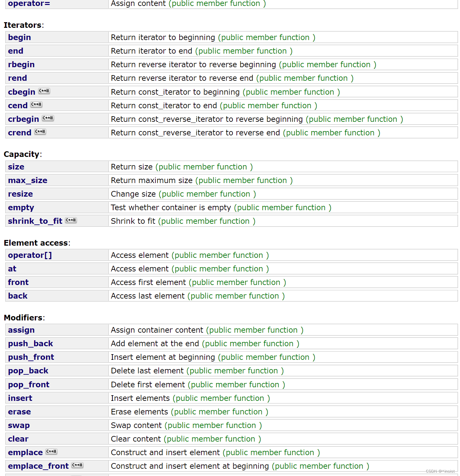
Task: Click 'Test whether container is empty' text
Action: tap(171, 208)
